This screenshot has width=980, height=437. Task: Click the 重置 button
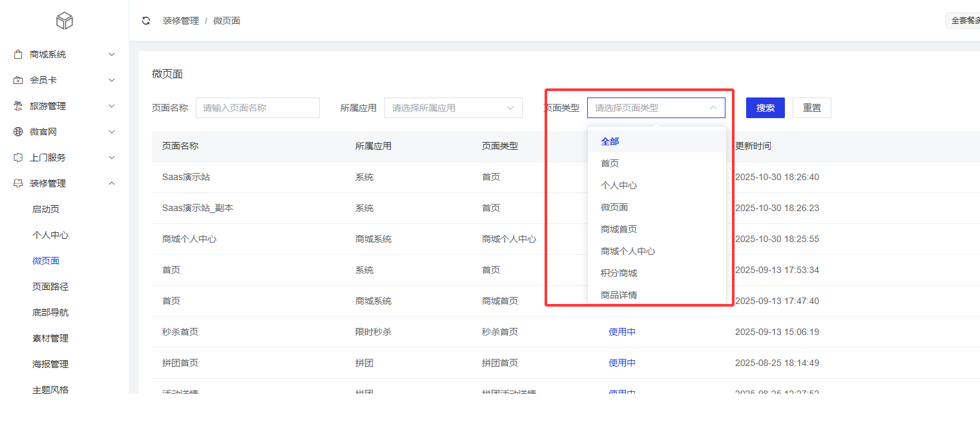(x=811, y=108)
